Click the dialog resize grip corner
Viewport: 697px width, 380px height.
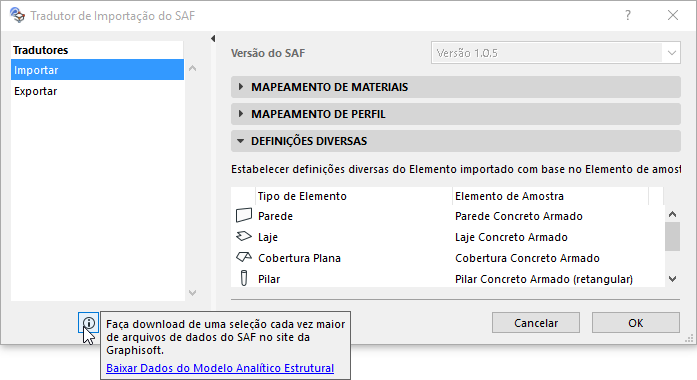pos(689,339)
